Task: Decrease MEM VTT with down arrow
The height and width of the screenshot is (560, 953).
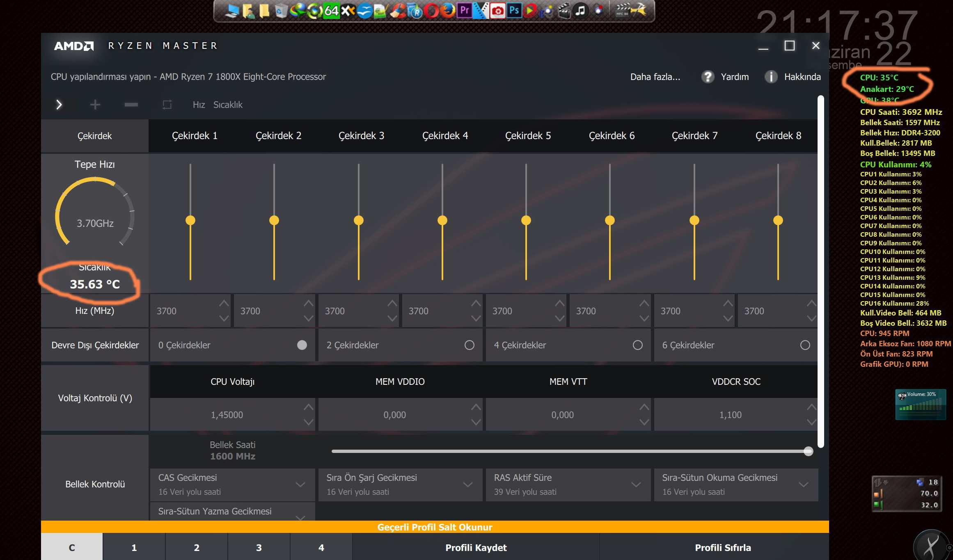Action: (644, 422)
